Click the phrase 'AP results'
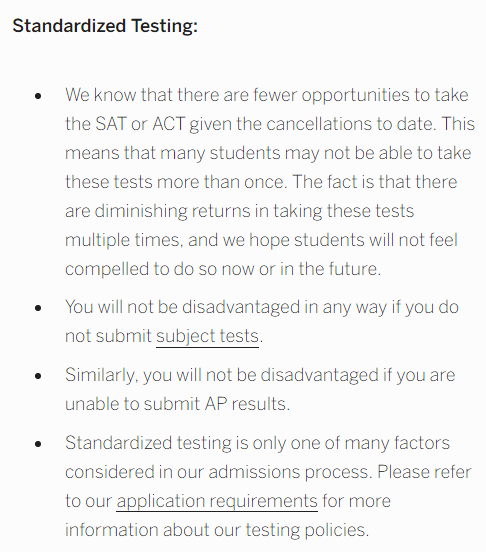 point(247,404)
